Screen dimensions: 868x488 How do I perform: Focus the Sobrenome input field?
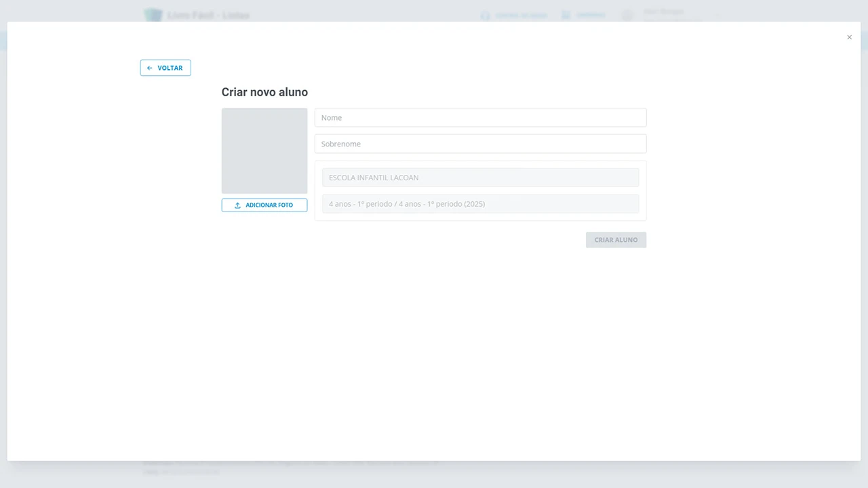pyautogui.click(x=480, y=144)
